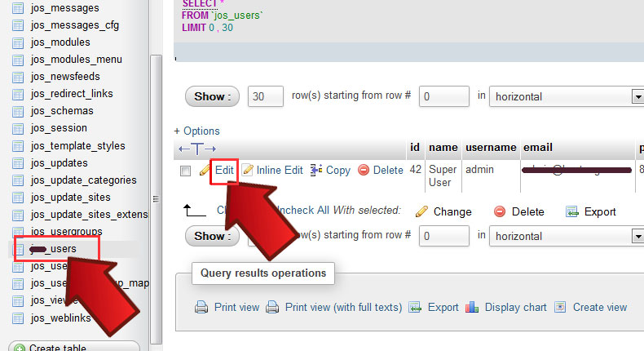Click the Inline Edit pencil icon
This screenshot has width=644, height=351.
point(247,171)
